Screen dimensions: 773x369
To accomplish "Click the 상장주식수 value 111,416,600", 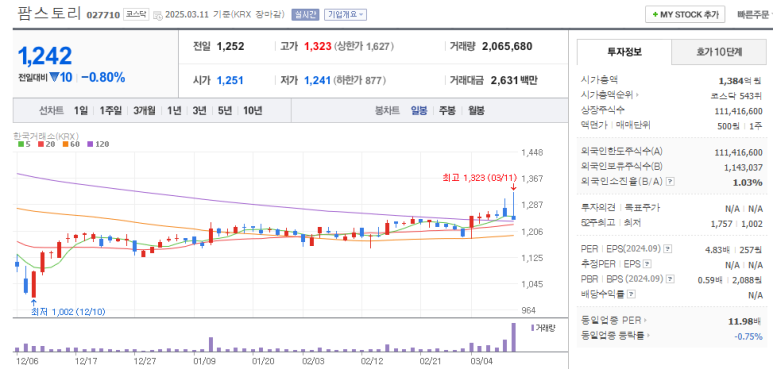I will tap(738, 111).
